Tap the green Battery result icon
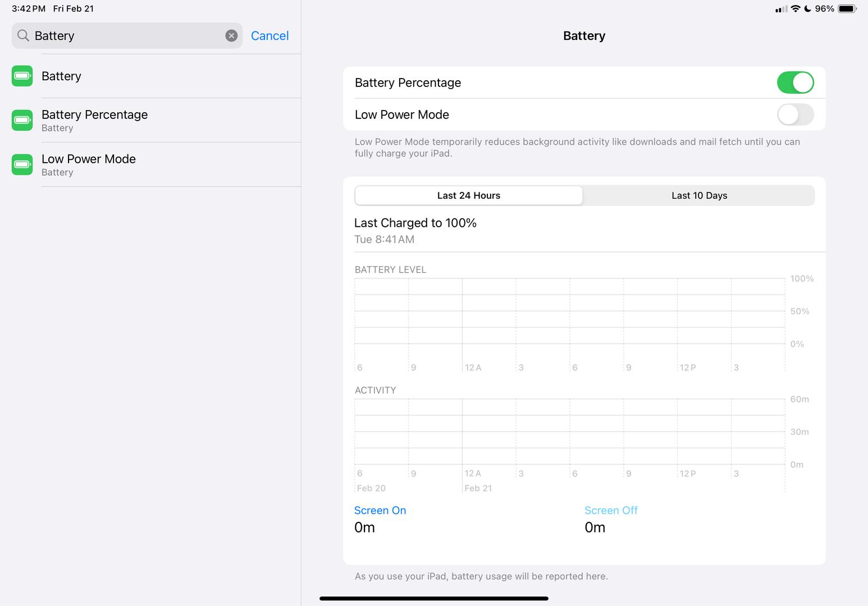The width and height of the screenshot is (868, 606). pos(22,76)
